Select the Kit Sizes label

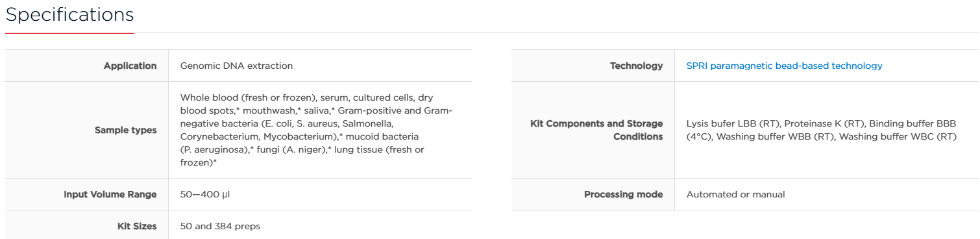[136, 226]
